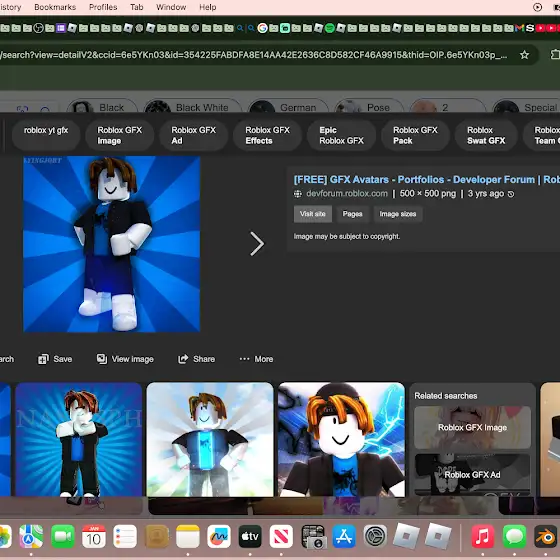Open Maps from the dock
This screenshot has height=560, width=560.
click(x=31, y=536)
